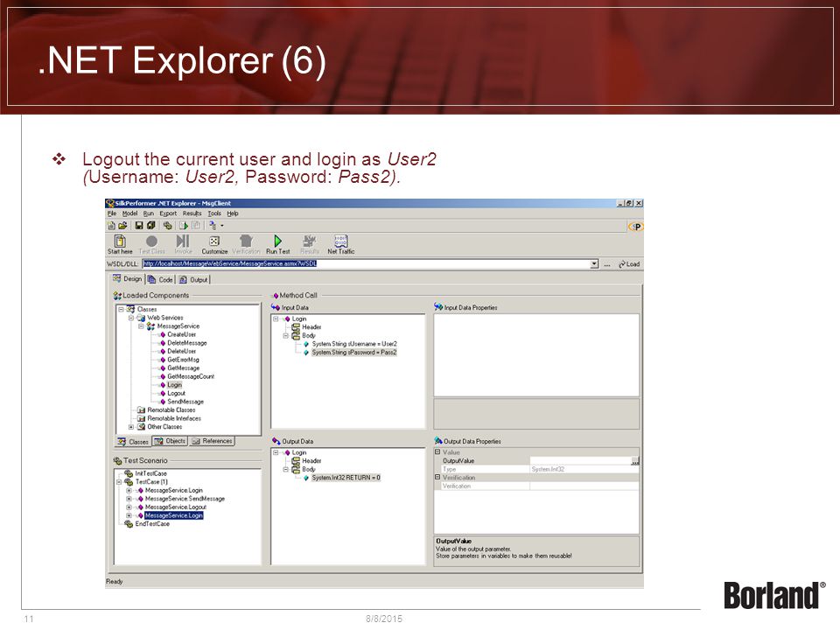Viewport: 840px width, 630px height.
Task: Select the sUsername = User2 parameter
Action: pyautogui.click(x=354, y=344)
